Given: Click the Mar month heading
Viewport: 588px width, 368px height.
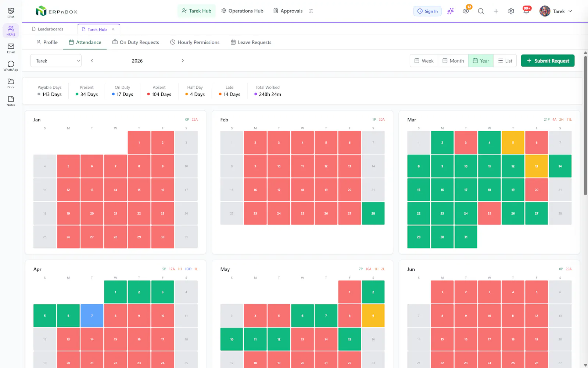Looking at the screenshot, I should pyautogui.click(x=412, y=120).
